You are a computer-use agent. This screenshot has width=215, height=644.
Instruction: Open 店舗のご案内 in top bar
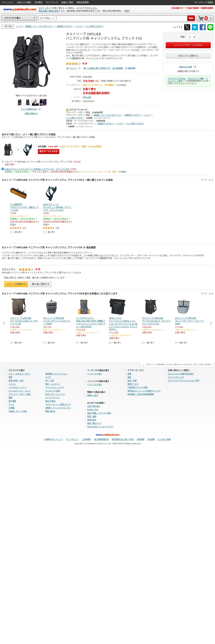[x=67, y=2]
